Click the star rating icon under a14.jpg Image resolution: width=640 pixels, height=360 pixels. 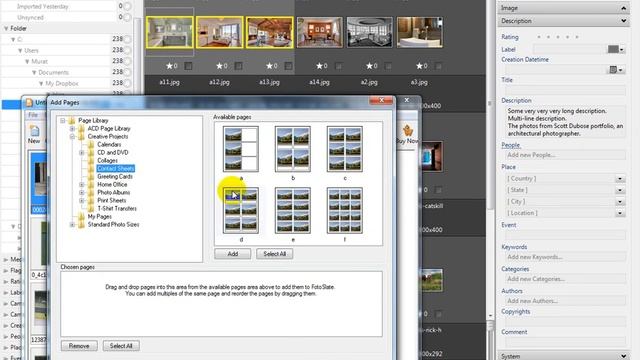coord(320,66)
